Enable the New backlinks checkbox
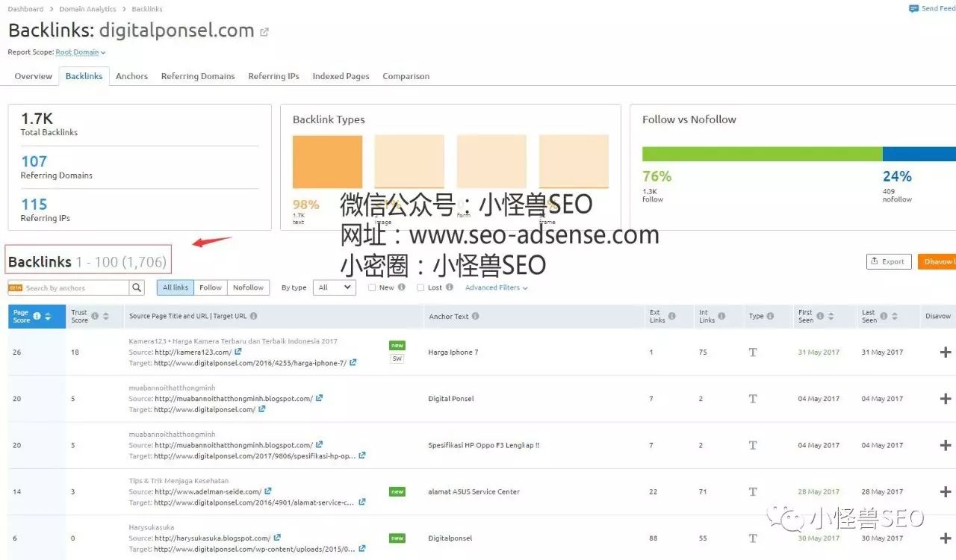The width and height of the screenshot is (956, 560). coord(372,287)
